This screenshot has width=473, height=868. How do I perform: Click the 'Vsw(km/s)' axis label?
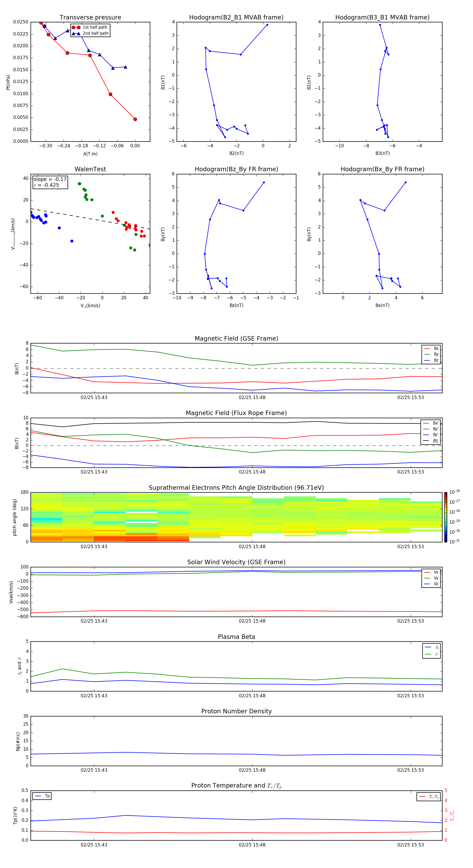[x=11, y=592]
